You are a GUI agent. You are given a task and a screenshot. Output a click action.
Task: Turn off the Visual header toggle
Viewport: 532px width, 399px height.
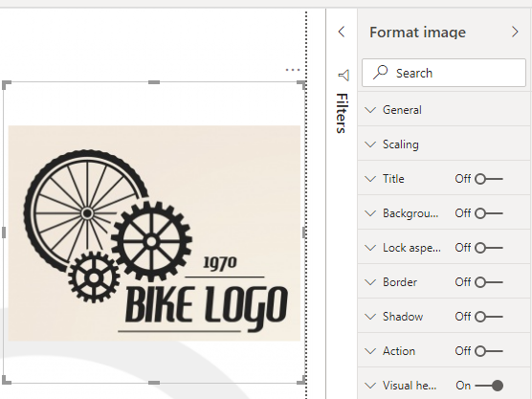(x=489, y=386)
